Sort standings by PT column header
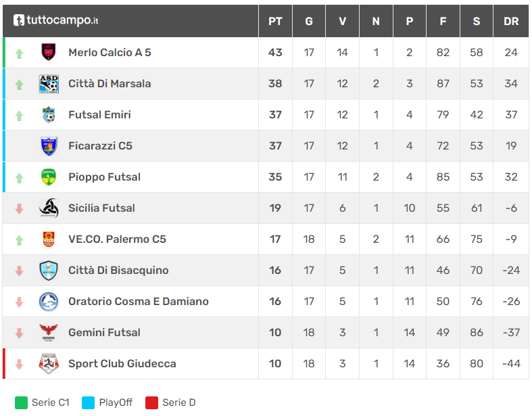This screenshot has height=416, width=532. coord(275,21)
